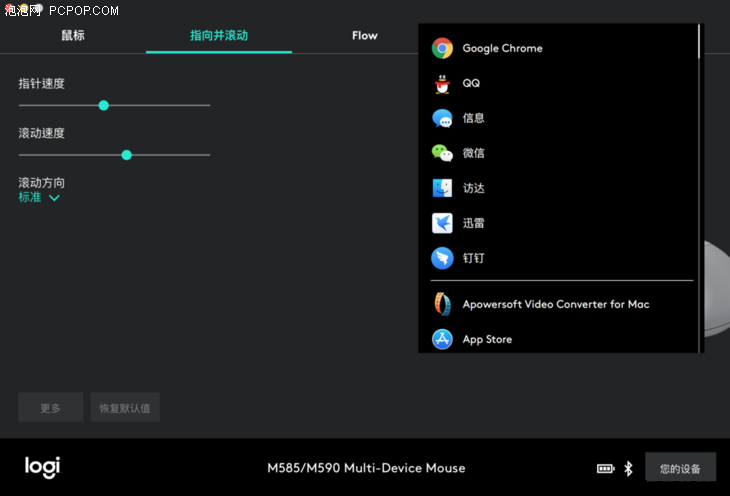Select the Google Chrome text entry

pyautogui.click(x=502, y=48)
